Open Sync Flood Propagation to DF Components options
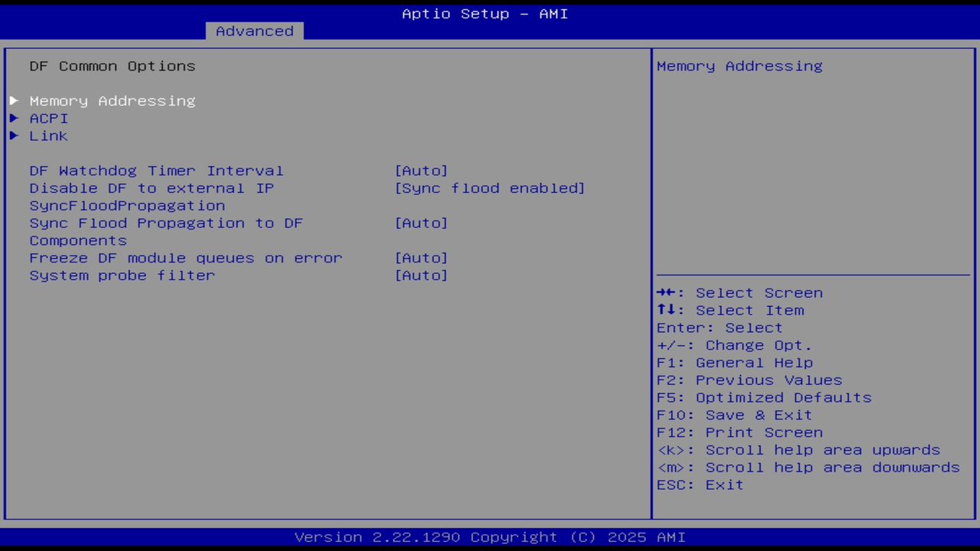This screenshot has width=980, height=551. 421,223
